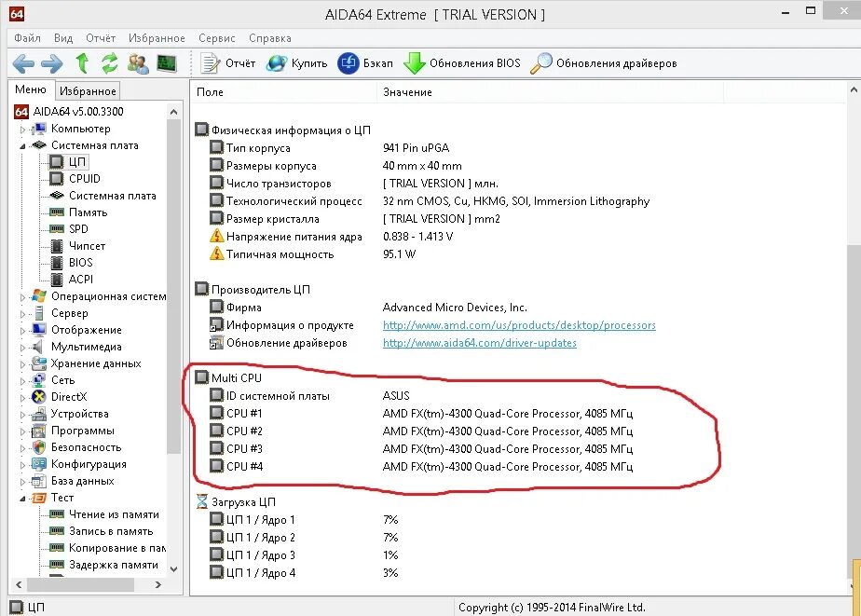Collapse the Тест tree node
Image resolution: width=861 pixels, height=616 pixels.
pyautogui.click(x=22, y=499)
